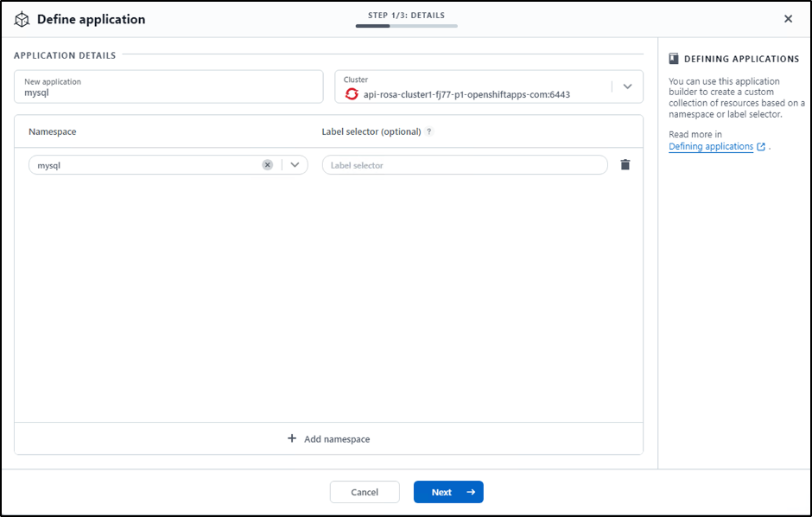Show the Label selector help tooltip

click(x=429, y=132)
